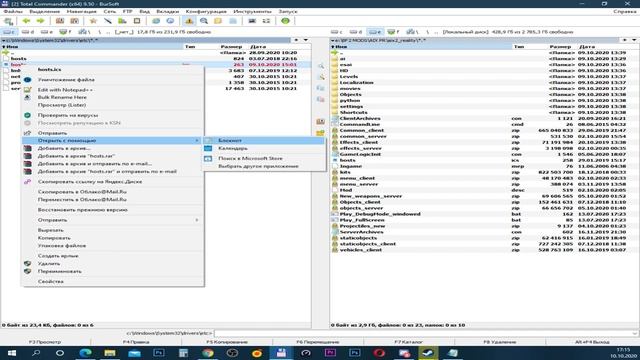
Task: Open the Справка menu
Action: click(624, 11)
